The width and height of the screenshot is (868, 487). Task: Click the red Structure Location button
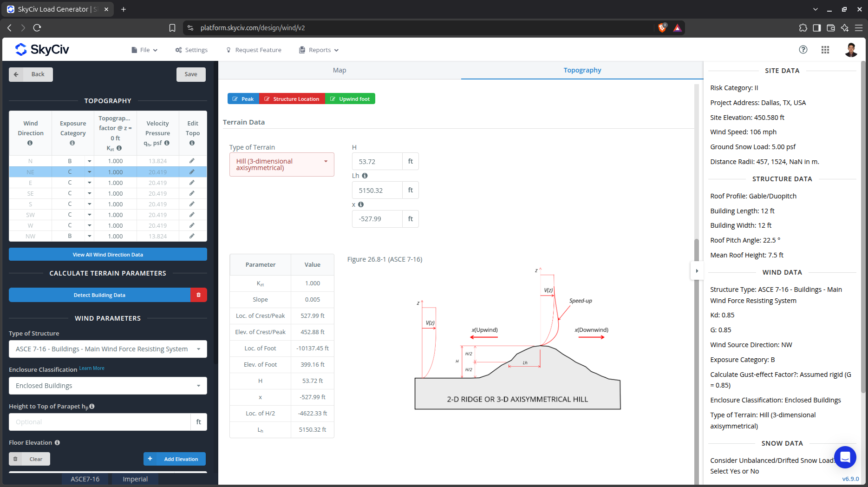[x=292, y=99]
